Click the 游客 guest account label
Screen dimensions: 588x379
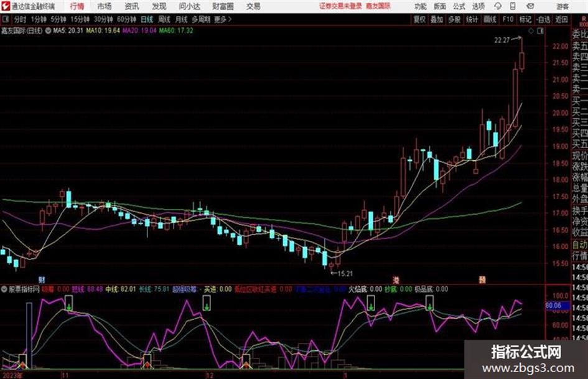coord(562,6)
